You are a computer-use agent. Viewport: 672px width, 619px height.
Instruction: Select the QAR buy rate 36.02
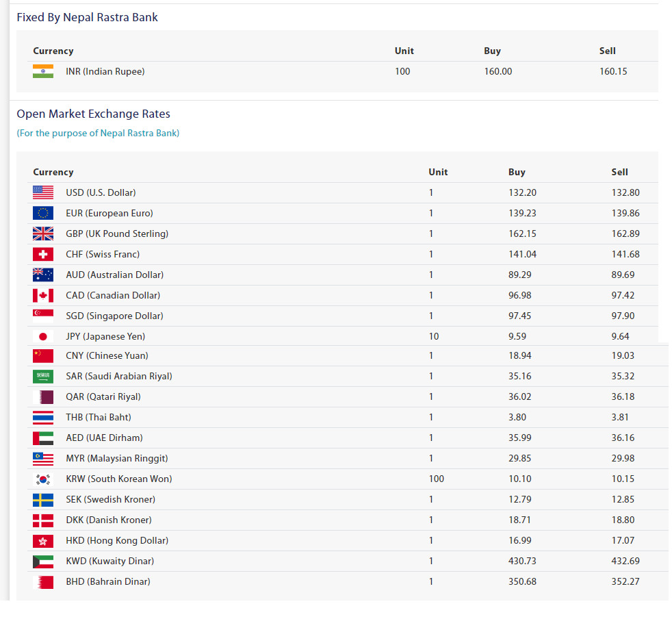coord(520,397)
